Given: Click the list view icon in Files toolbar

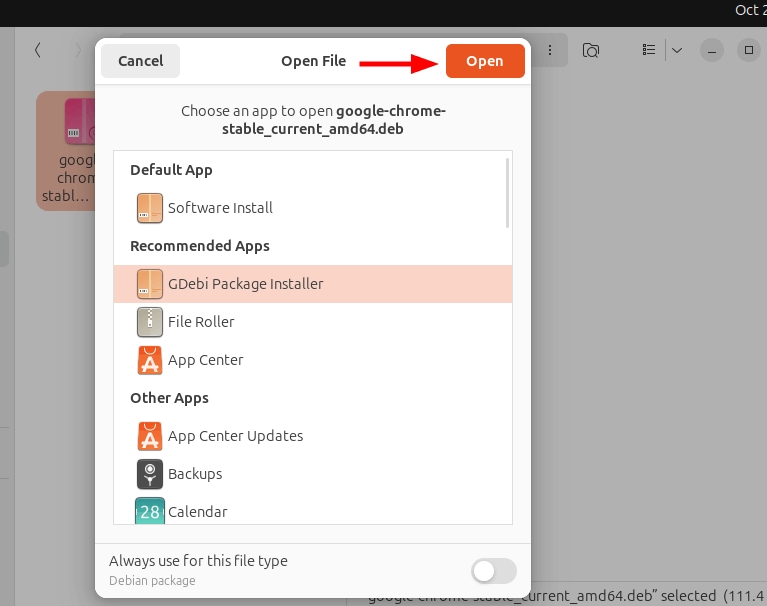Looking at the screenshot, I should (x=649, y=50).
